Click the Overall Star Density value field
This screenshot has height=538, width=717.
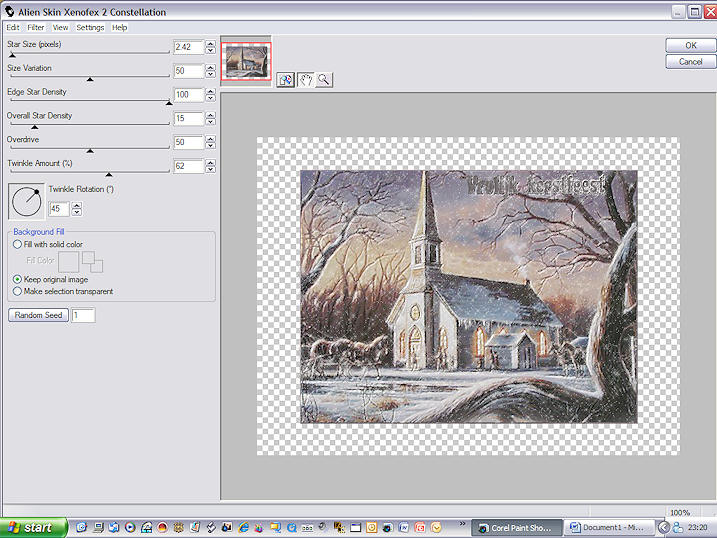189,118
